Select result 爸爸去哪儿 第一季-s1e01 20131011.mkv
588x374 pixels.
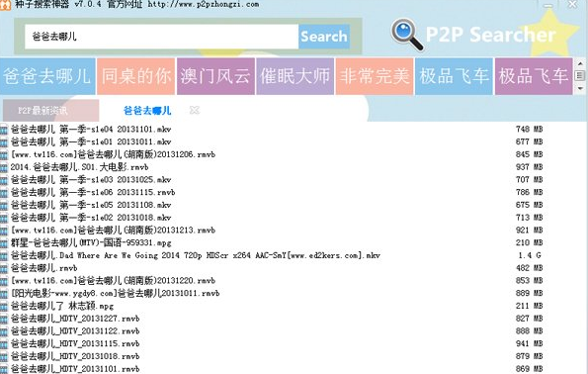tap(91, 141)
